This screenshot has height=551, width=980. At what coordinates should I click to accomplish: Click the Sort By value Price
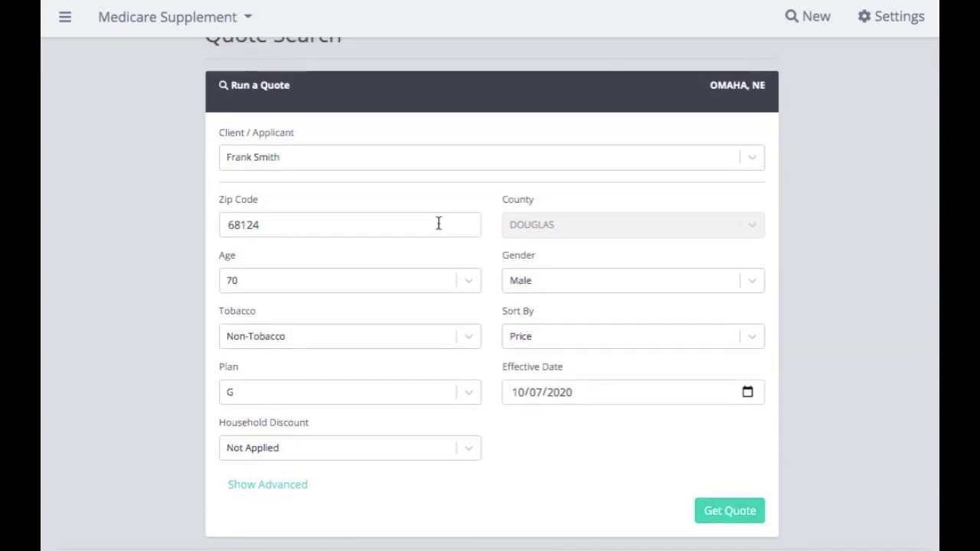(521, 336)
